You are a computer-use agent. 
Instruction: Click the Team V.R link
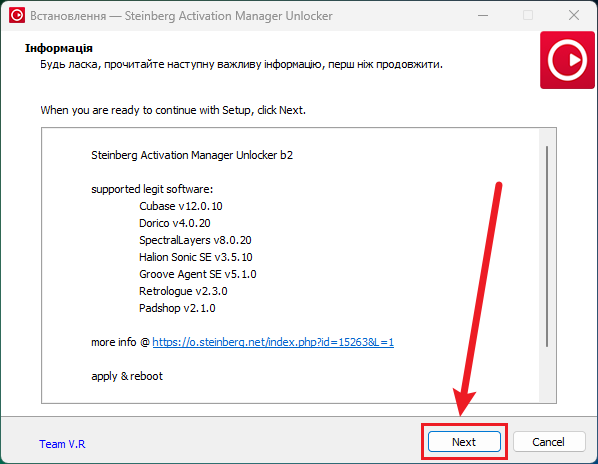point(62,444)
